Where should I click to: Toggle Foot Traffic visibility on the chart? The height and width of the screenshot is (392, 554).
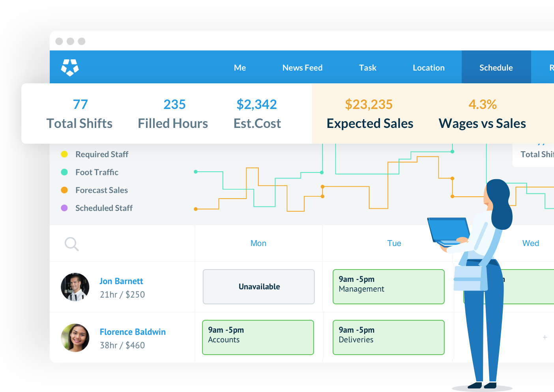(97, 172)
